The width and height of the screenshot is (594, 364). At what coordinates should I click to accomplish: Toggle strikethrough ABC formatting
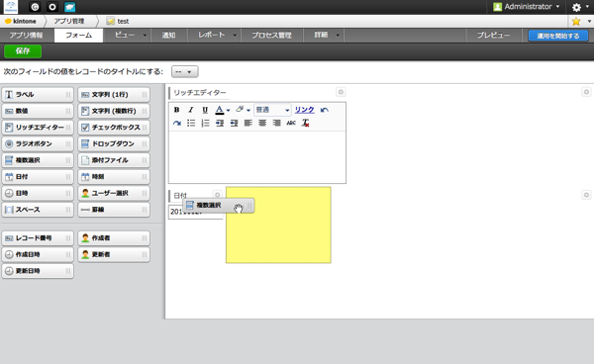(291, 123)
